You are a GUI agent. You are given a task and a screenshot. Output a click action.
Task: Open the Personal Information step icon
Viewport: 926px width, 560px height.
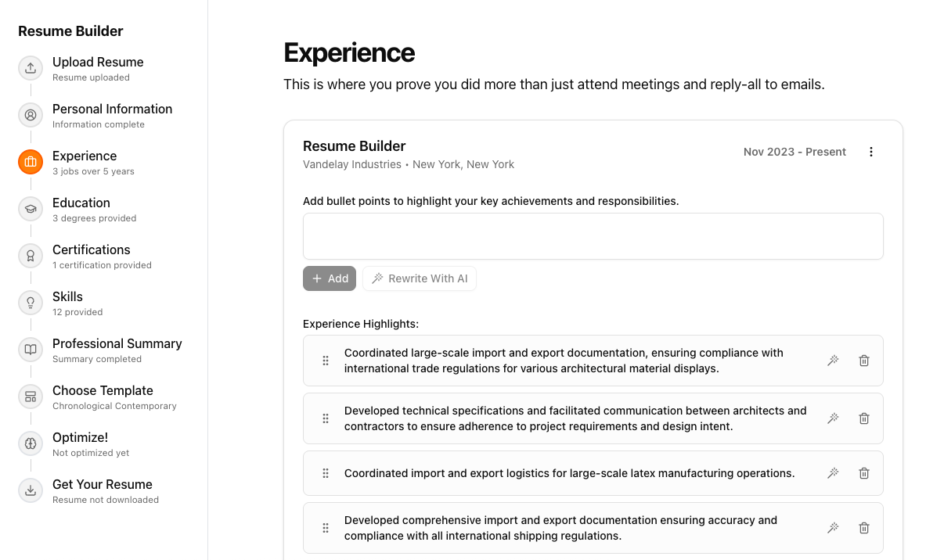(30, 115)
